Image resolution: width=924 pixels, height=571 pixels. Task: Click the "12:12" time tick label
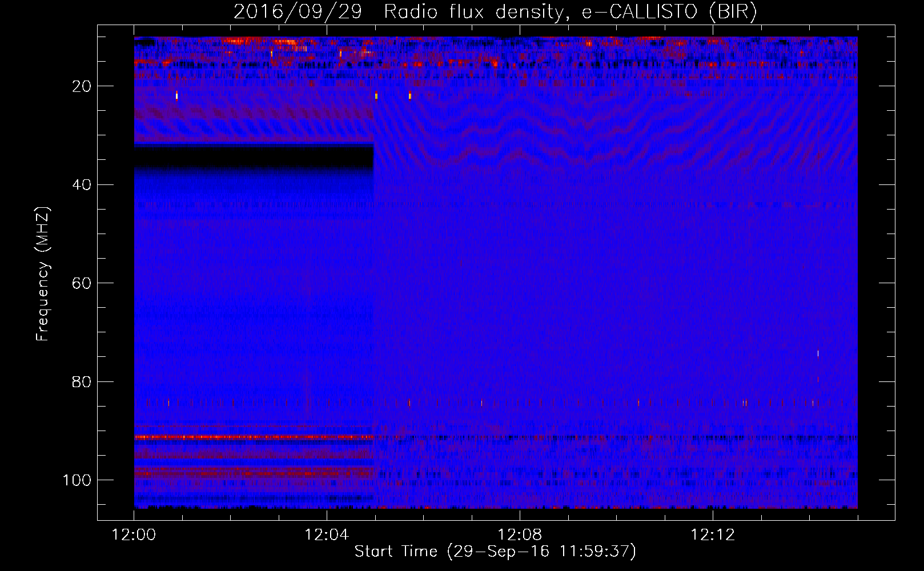[x=713, y=534]
